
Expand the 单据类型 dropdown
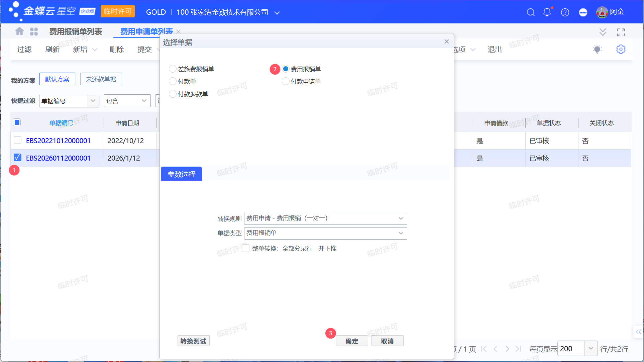pos(401,233)
